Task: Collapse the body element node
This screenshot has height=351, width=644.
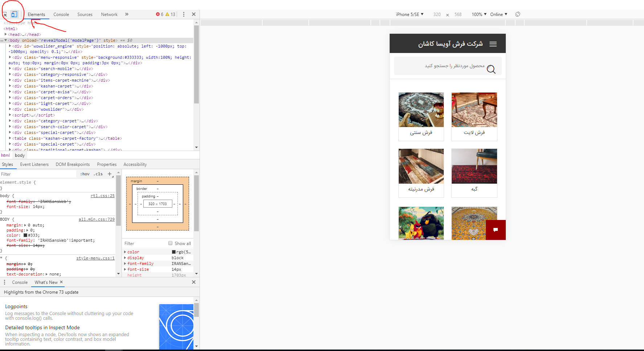Action: [5, 40]
